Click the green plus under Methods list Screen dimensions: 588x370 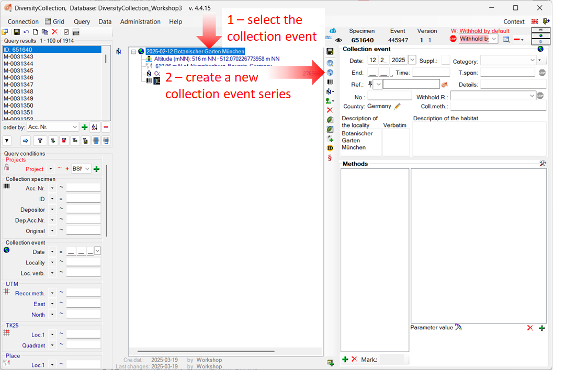[x=345, y=359]
